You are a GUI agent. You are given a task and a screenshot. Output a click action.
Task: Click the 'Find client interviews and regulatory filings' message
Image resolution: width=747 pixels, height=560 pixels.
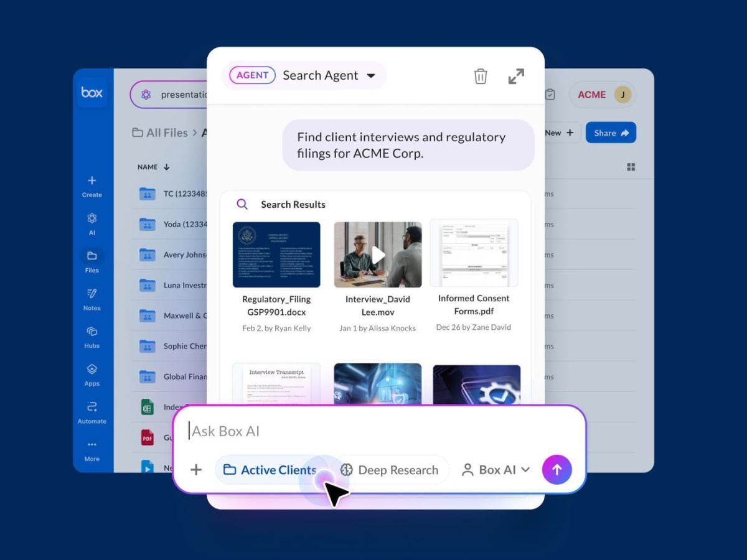(408, 145)
